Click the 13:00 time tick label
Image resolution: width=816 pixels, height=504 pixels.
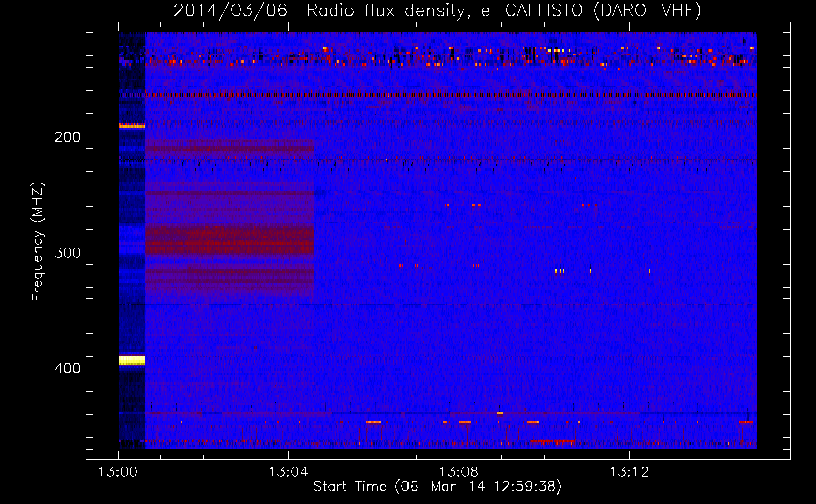click(118, 472)
